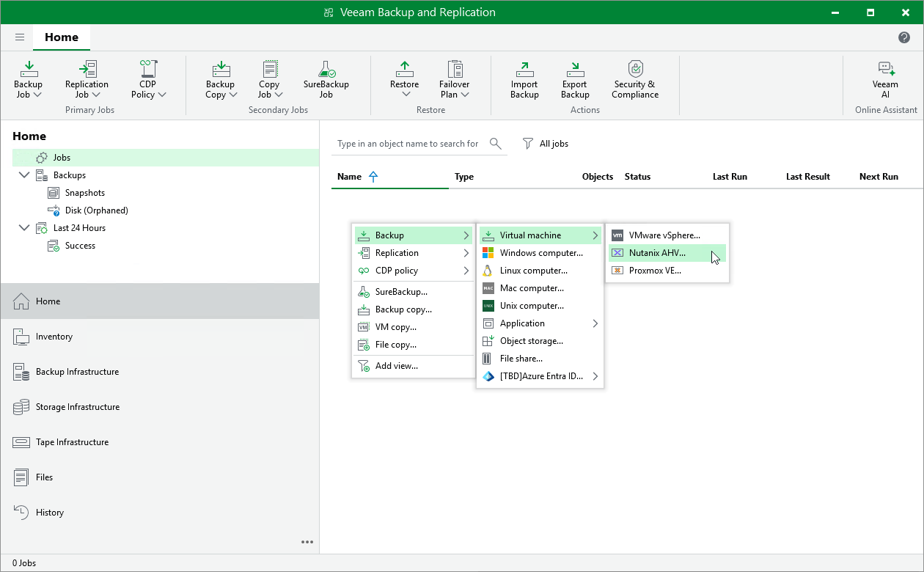Select Disk (Orphaned) tree item
This screenshot has width=924, height=572.
(96, 210)
